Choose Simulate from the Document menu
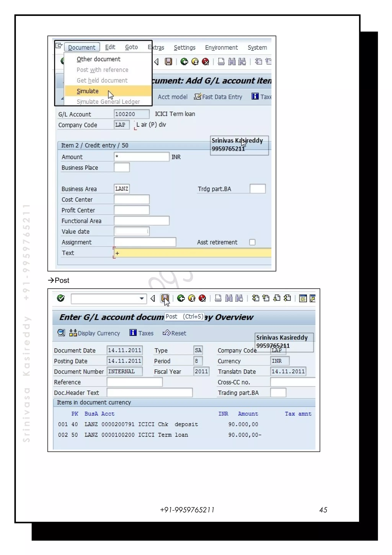 point(88,91)
